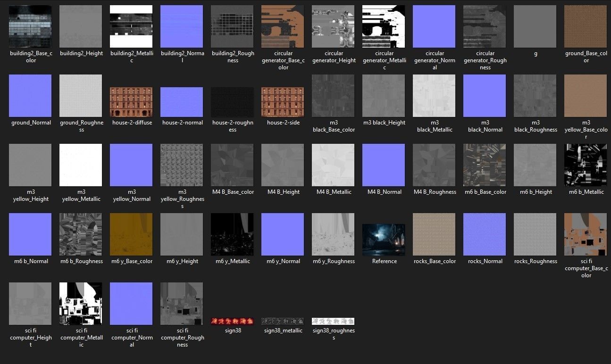Click m3 yellow_Height thumbnail
The height and width of the screenshot is (364, 611).
coord(30,165)
